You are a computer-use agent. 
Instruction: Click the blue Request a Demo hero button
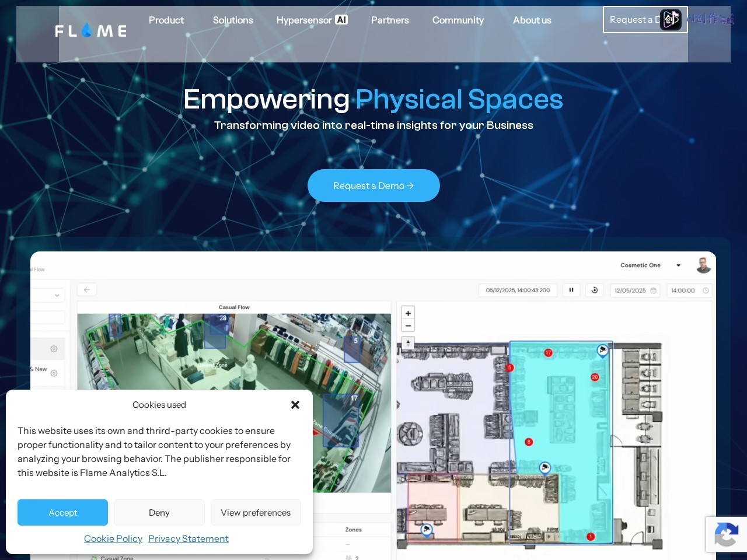point(373,185)
